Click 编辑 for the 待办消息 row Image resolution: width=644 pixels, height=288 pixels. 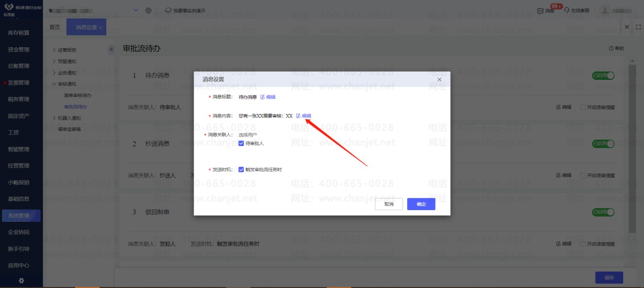pyautogui.click(x=564, y=107)
